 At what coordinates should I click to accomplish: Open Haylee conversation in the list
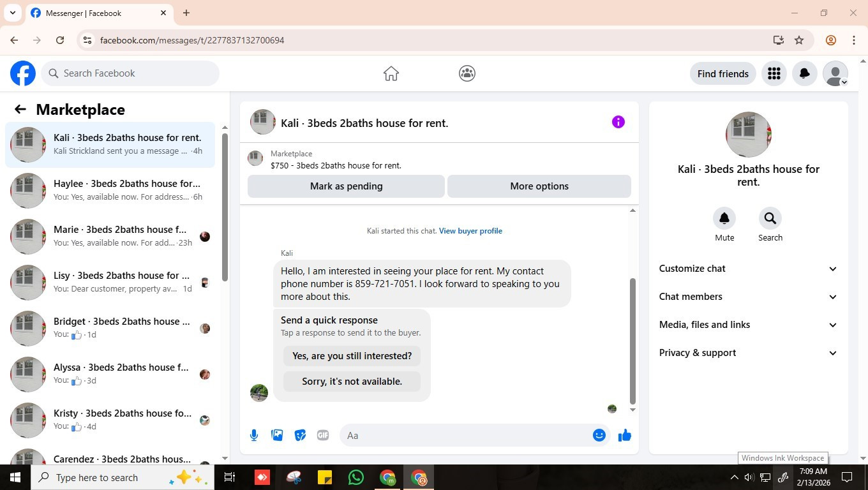110,191
